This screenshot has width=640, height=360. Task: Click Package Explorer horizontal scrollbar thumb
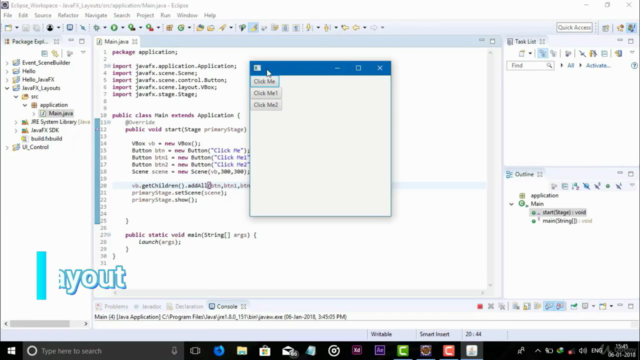pos(40,324)
